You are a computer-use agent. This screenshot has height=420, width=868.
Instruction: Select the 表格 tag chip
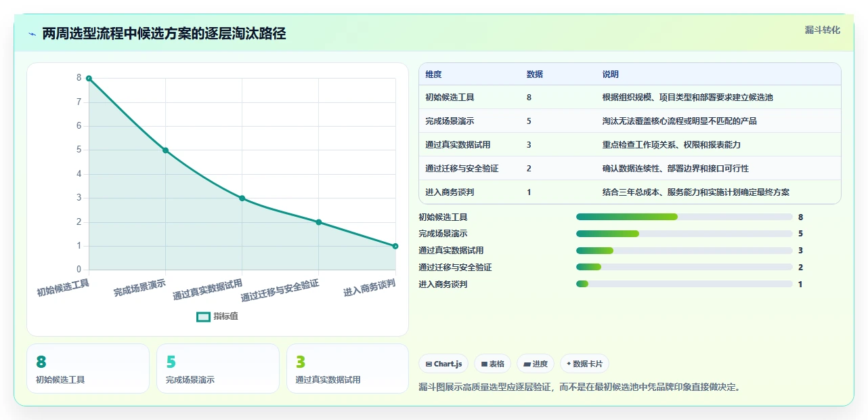492,364
